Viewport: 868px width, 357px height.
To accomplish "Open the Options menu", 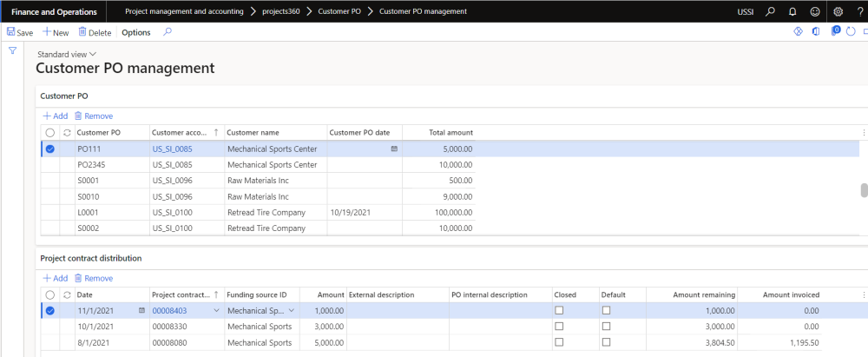I will tap(135, 32).
